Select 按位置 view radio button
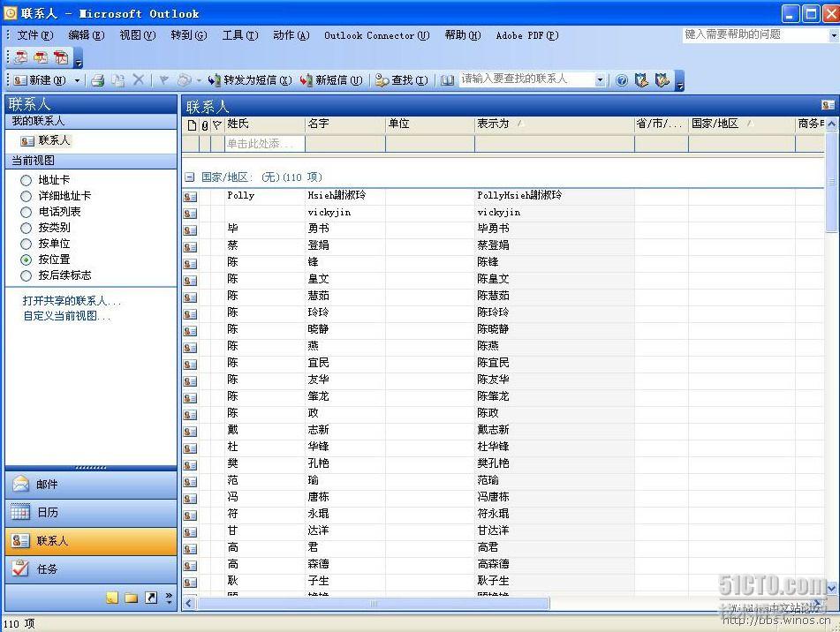This screenshot has width=840, height=632. [26, 260]
